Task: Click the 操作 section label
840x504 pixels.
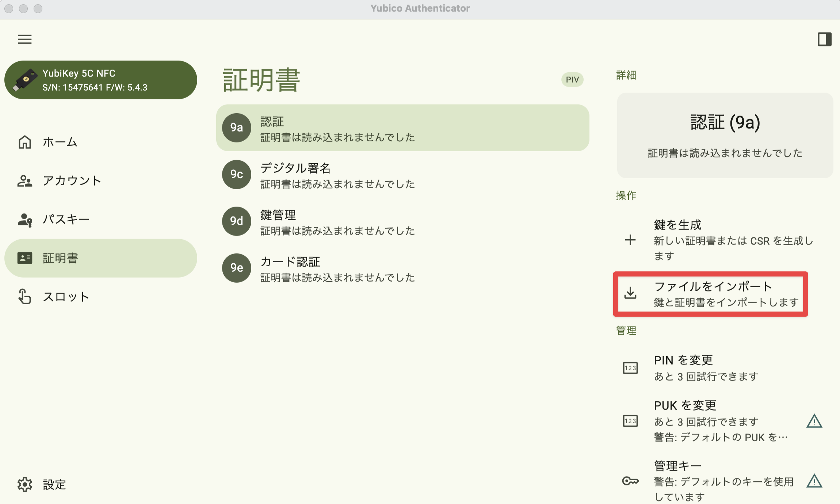Action: (626, 196)
